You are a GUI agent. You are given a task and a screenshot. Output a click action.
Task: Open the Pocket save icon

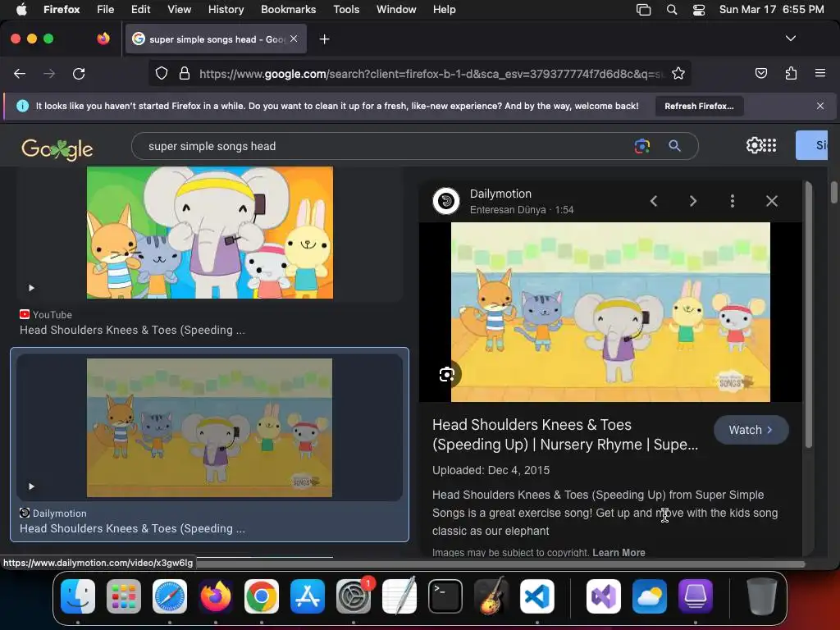[x=760, y=73]
